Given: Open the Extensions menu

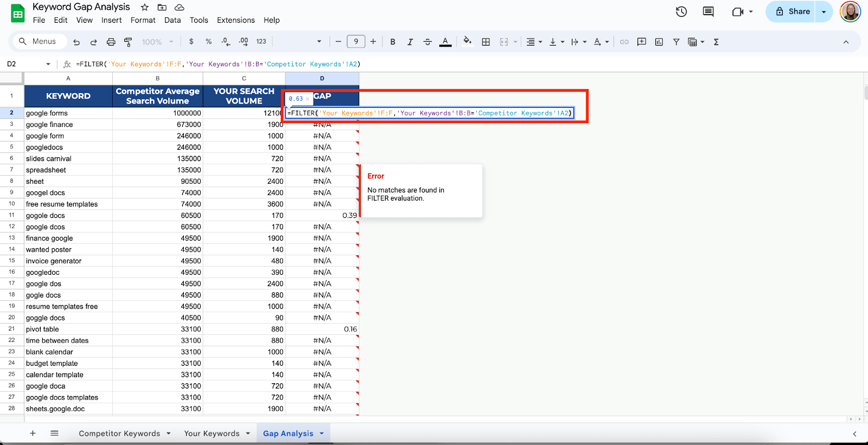Looking at the screenshot, I should [235, 20].
